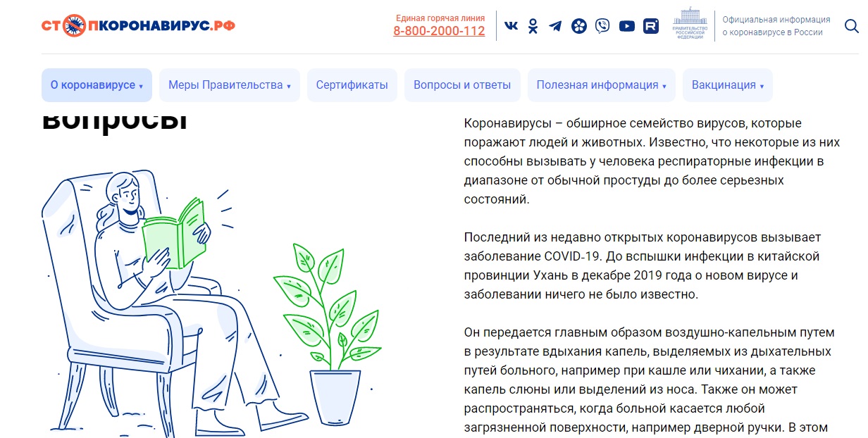Expand the Меры Правительства dropdown menu
The width and height of the screenshot is (868, 438).
pos(230,85)
